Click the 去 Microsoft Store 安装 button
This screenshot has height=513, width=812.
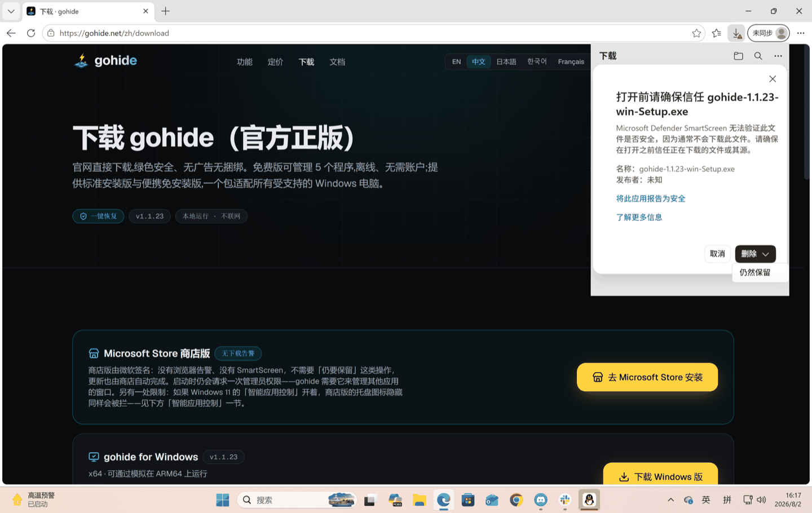tap(647, 377)
